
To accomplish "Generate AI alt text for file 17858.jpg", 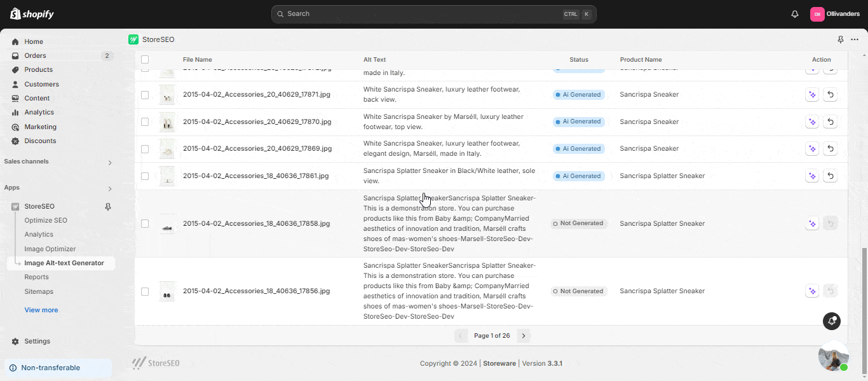I will (x=811, y=223).
